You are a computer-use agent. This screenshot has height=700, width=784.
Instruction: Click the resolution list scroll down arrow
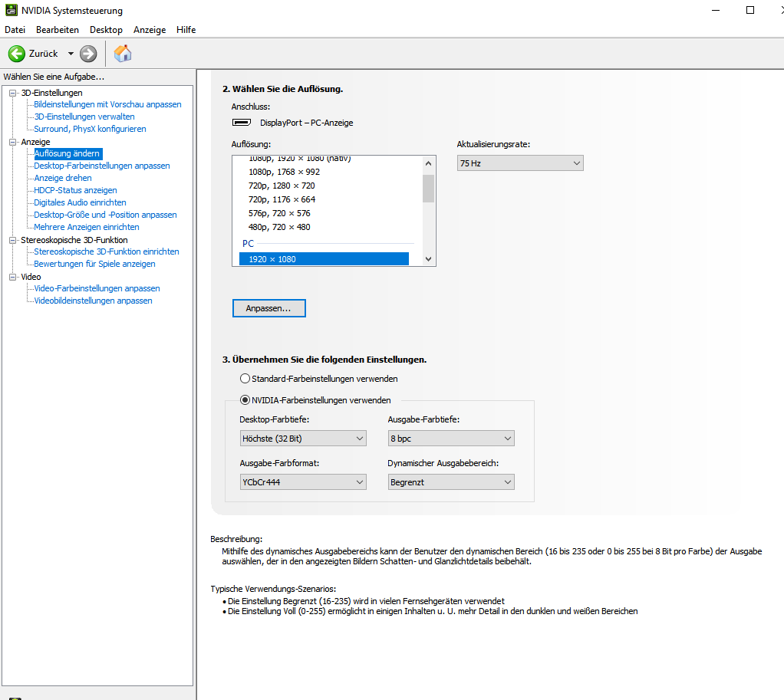point(428,259)
